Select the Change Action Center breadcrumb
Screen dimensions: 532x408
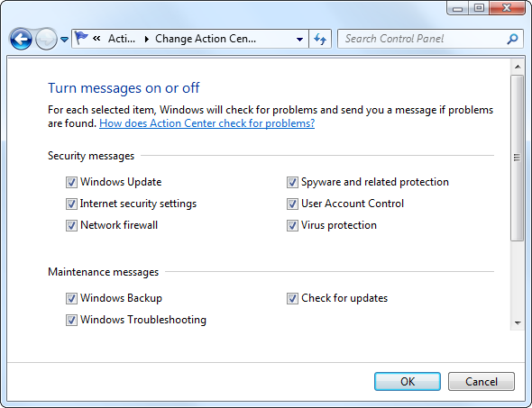pos(206,39)
